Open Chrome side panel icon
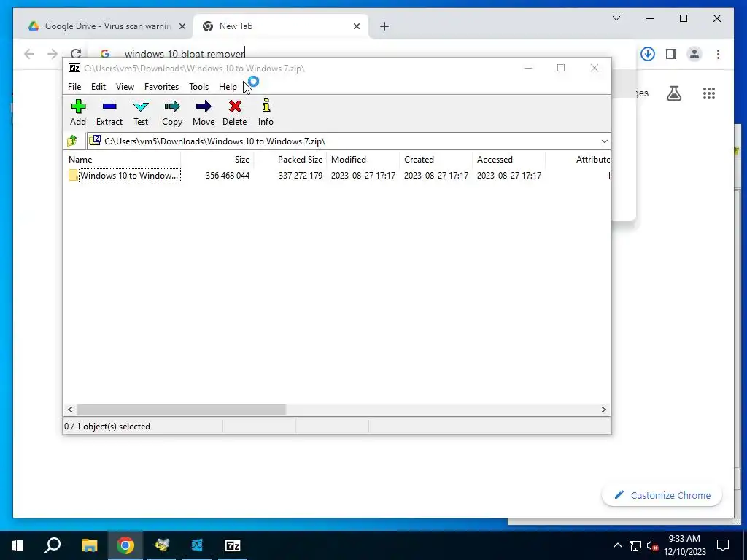 (x=671, y=54)
